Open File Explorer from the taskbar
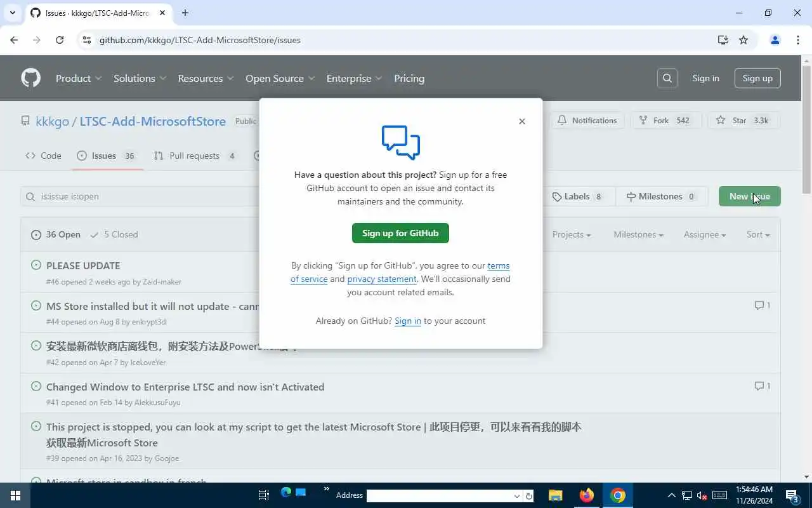Screen dimensions: 812x508 pos(556,495)
